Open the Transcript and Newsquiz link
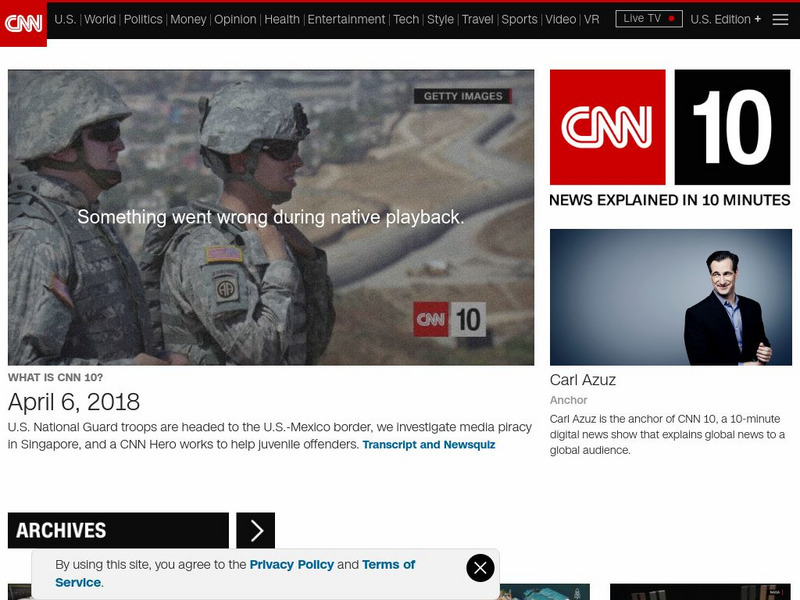Image resolution: width=800 pixels, height=600 pixels. [x=428, y=445]
